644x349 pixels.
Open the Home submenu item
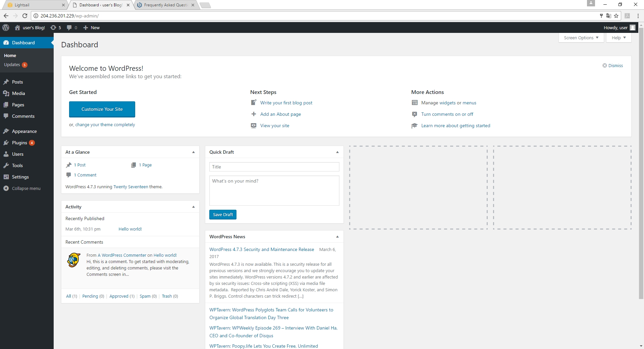[10, 55]
